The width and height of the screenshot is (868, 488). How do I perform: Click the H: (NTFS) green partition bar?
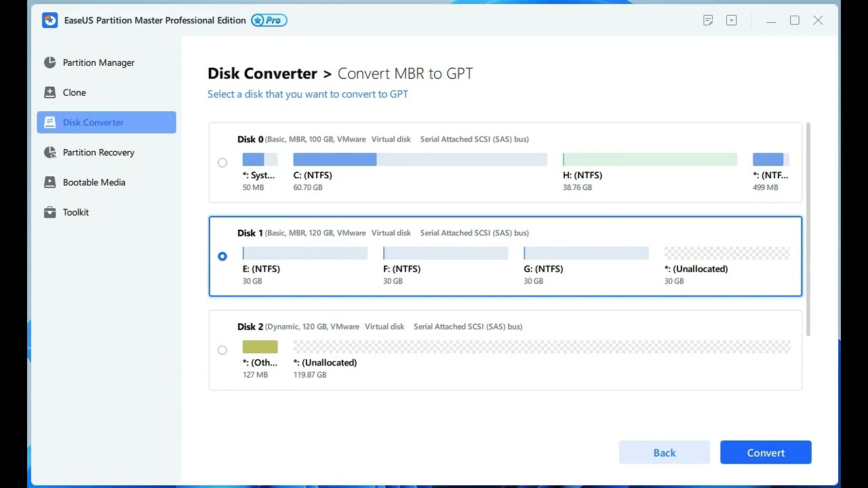tap(650, 159)
